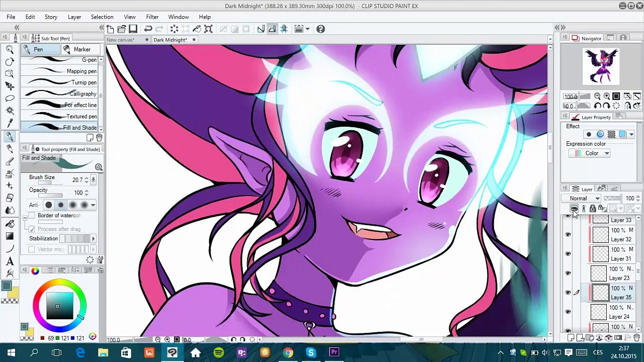This screenshot has width=644, height=362.
Task: Switch to the Marker sub tool group
Action: (81, 49)
